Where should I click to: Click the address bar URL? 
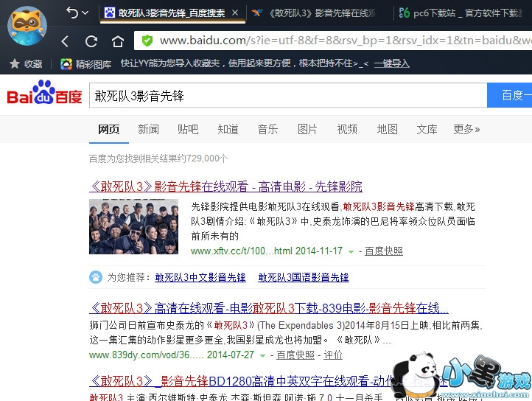click(x=346, y=41)
